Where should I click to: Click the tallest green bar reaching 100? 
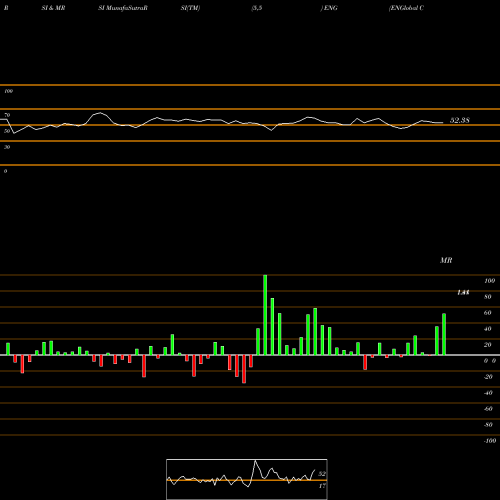point(265,315)
